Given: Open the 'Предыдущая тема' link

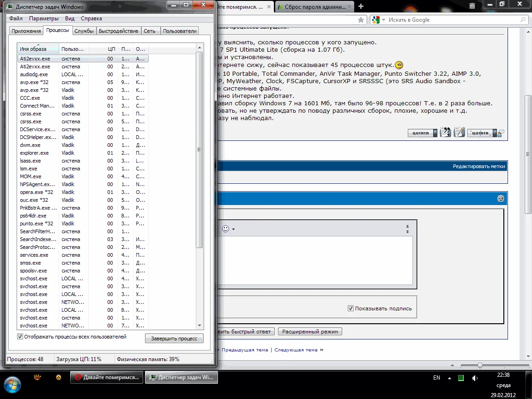Looking at the screenshot, I should pyautogui.click(x=245, y=350).
